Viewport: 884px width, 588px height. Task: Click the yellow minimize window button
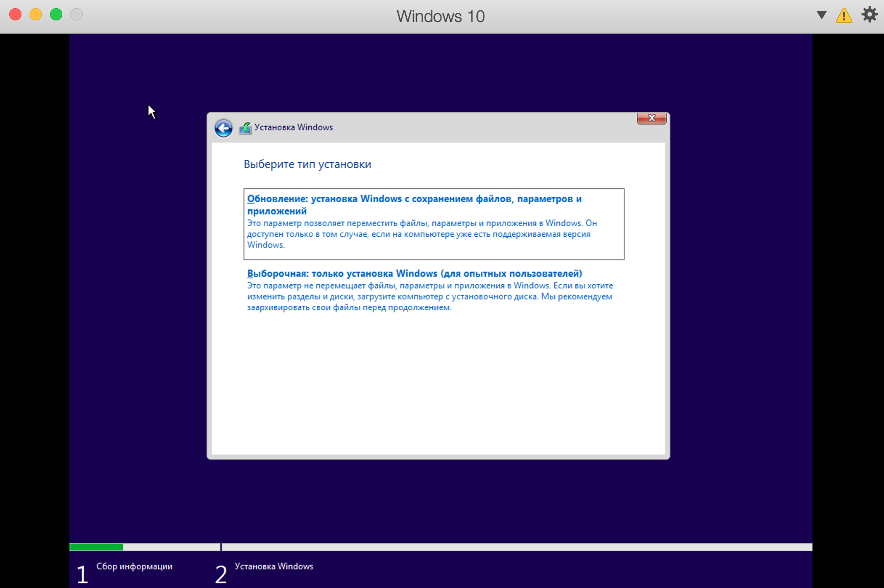[36, 14]
